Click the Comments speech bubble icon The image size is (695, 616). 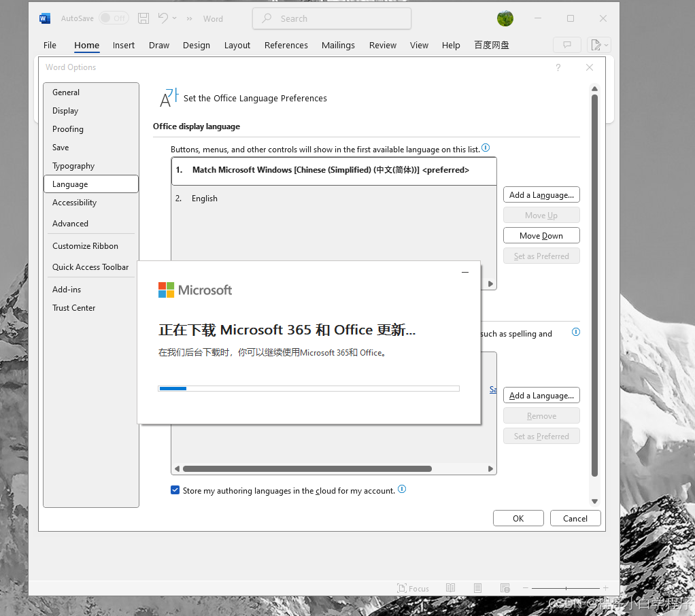click(x=567, y=45)
